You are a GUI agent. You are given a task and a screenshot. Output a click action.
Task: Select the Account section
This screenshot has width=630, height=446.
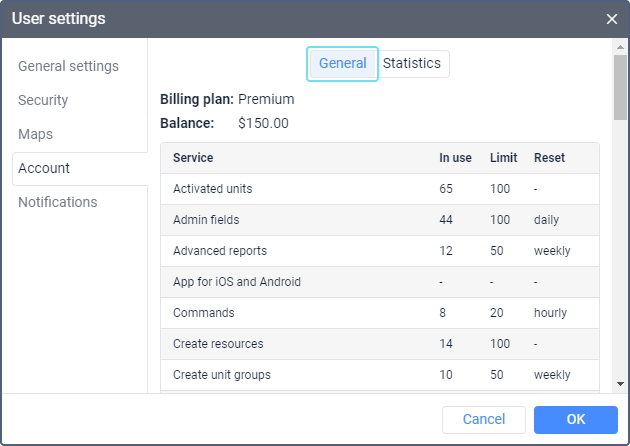44,168
